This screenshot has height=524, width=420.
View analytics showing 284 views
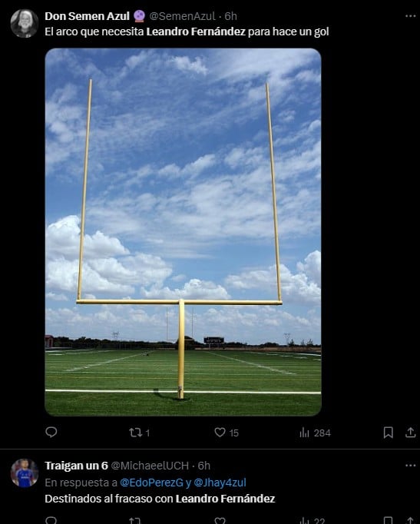pos(315,433)
